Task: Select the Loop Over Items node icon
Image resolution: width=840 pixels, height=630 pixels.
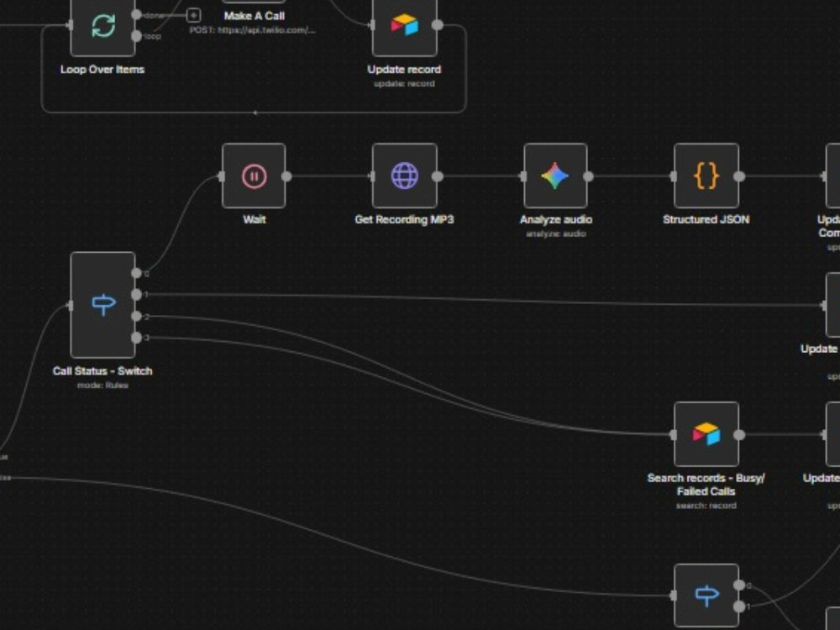Action: (x=102, y=26)
